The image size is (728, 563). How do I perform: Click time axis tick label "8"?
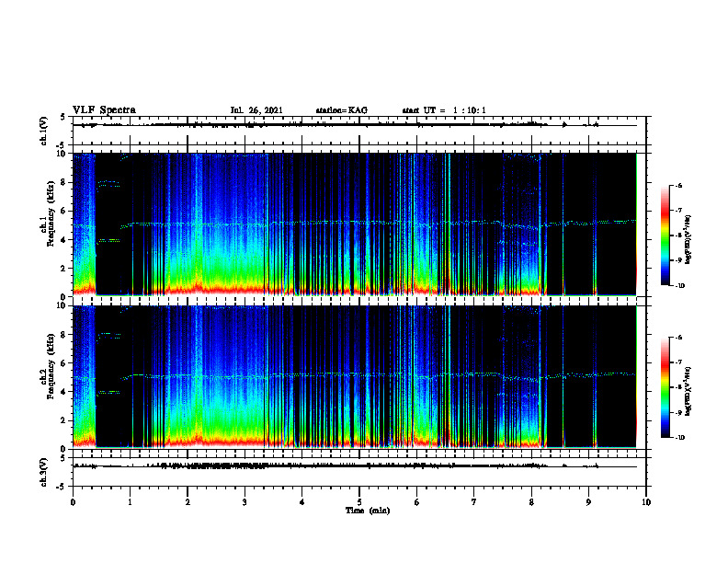pos(531,502)
